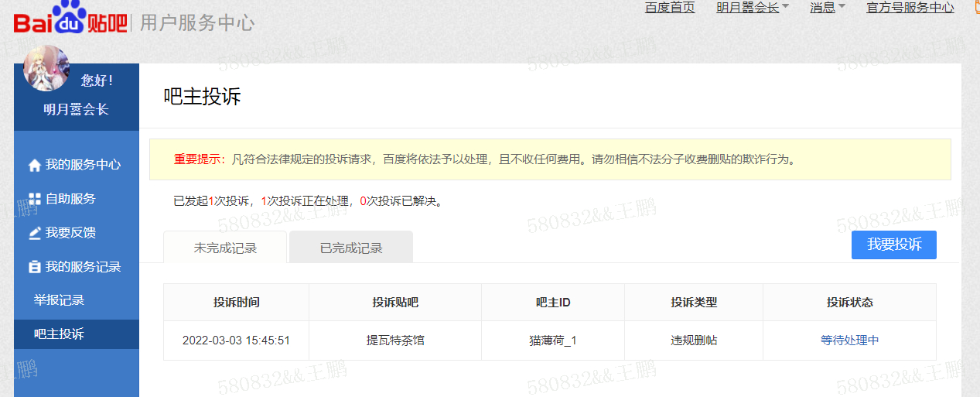Click the clipboard icon beside 我的服务记录
This screenshot has width=980, height=397.
click(34, 267)
